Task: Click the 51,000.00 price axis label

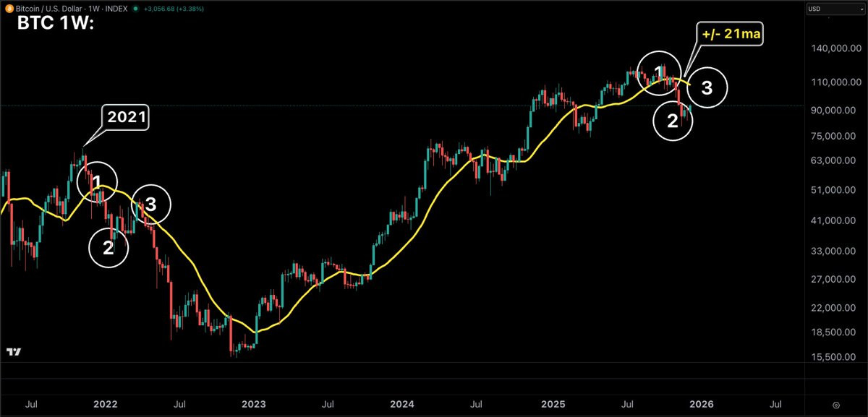Action: 835,191
